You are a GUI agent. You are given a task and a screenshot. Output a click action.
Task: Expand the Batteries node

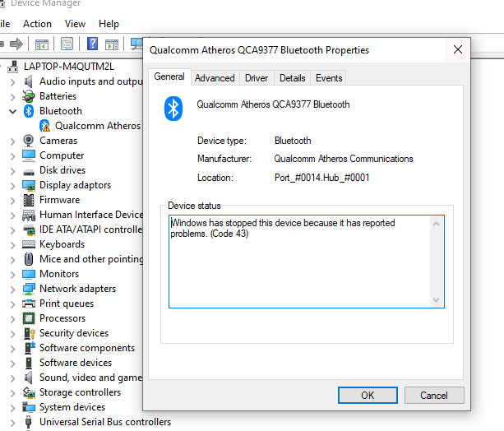click(x=13, y=97)
